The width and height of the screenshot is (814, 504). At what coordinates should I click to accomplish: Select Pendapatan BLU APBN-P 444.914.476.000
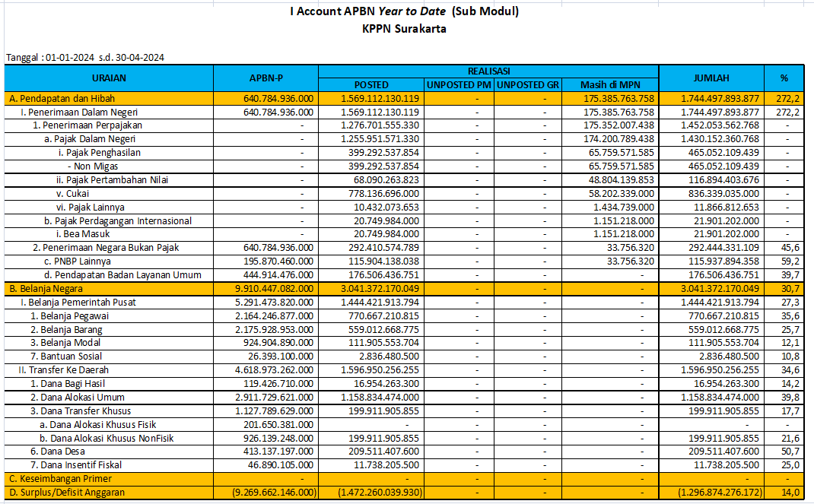(278, 275)
